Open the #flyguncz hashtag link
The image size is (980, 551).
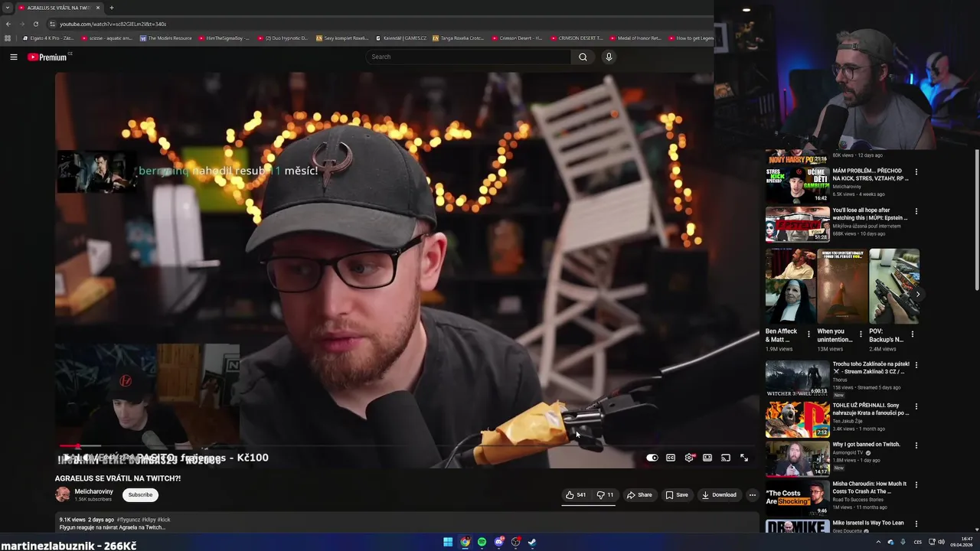(129, 520)
